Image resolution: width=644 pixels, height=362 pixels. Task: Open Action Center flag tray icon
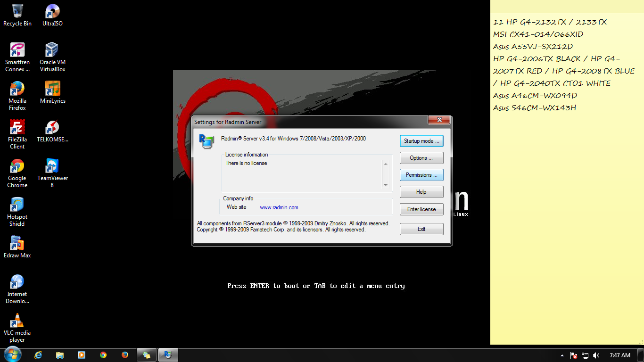pyautogui.click(x=574, y=355)
